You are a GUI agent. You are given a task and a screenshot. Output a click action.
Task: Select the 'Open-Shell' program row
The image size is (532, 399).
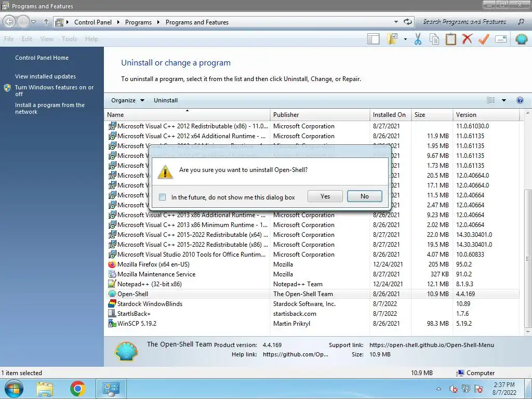coord(312,294)
